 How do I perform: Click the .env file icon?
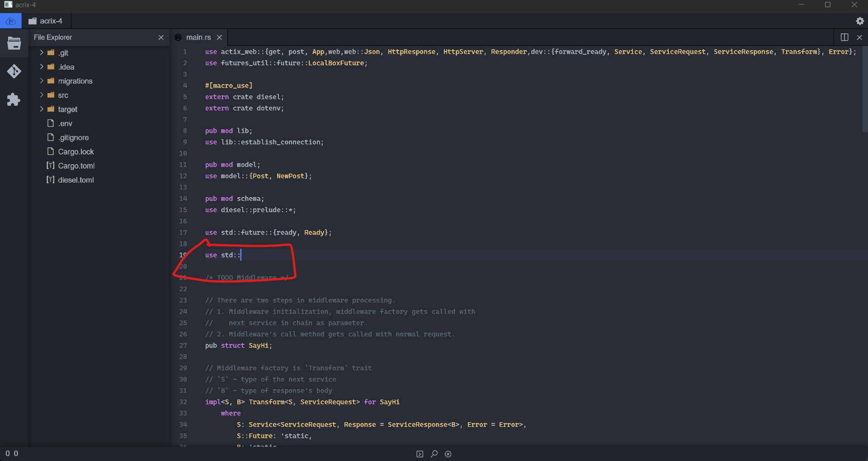(51, 123)
